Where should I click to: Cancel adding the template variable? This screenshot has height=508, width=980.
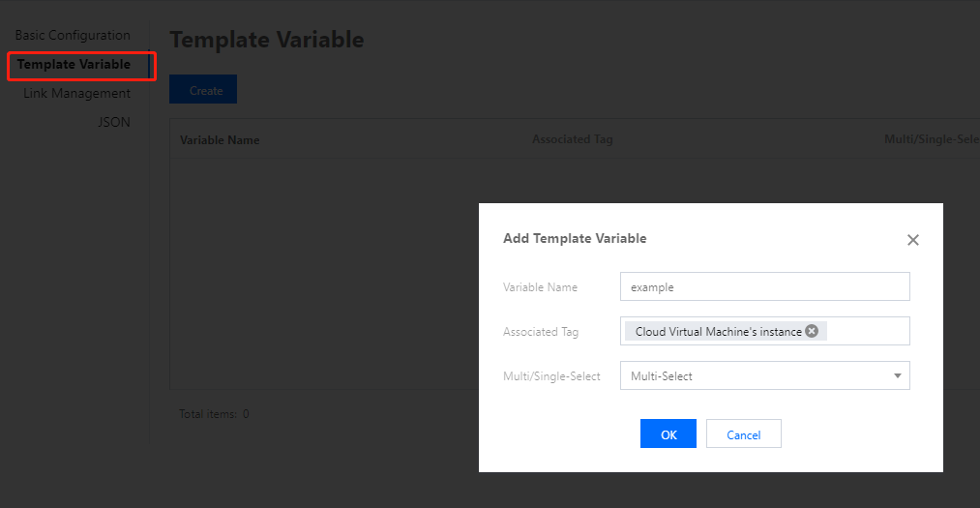click(x=743, y=434)
